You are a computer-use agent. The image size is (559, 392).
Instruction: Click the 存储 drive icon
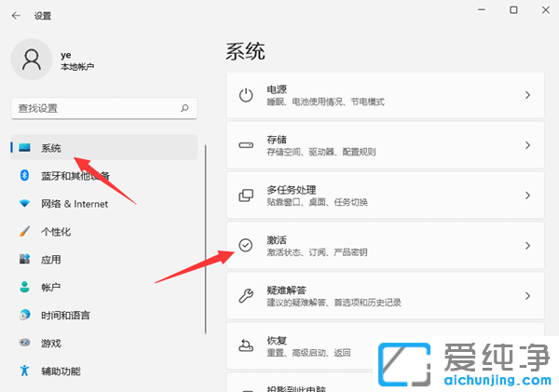point(246,145)
